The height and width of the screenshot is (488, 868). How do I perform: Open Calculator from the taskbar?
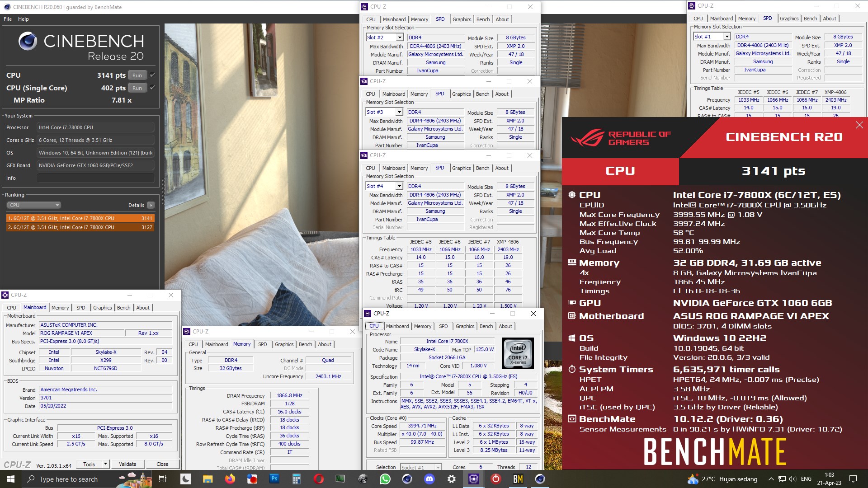coord(296,479)
